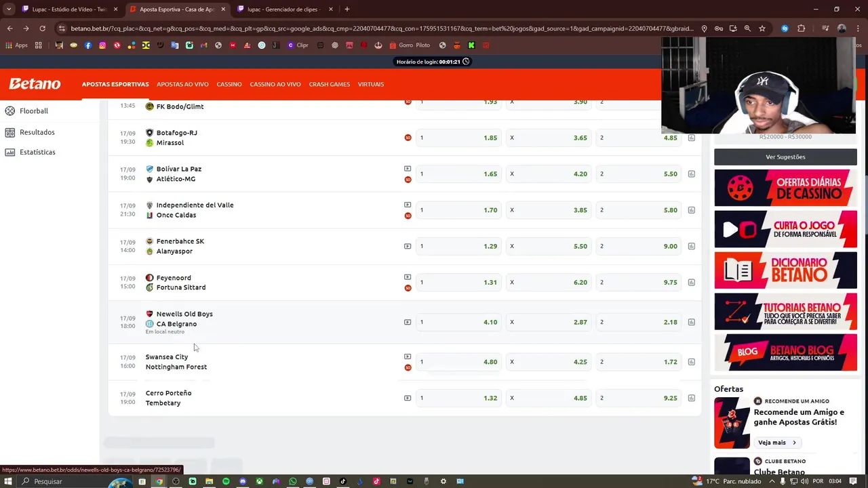Select Apostas Esportivas menu item
This screenshot has height=488, width=868.
(115, 84)
